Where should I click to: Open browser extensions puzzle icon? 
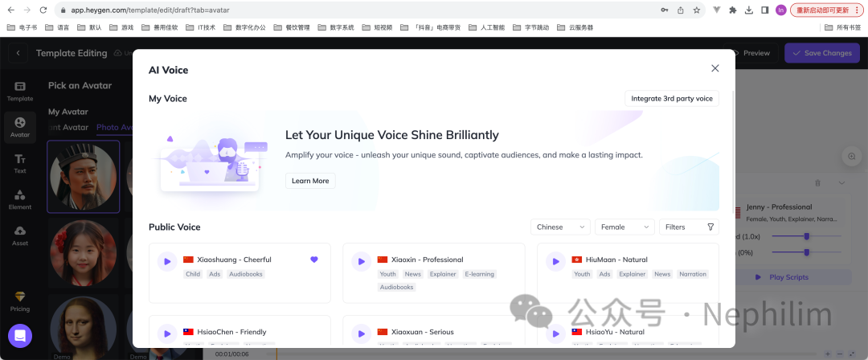733,10
